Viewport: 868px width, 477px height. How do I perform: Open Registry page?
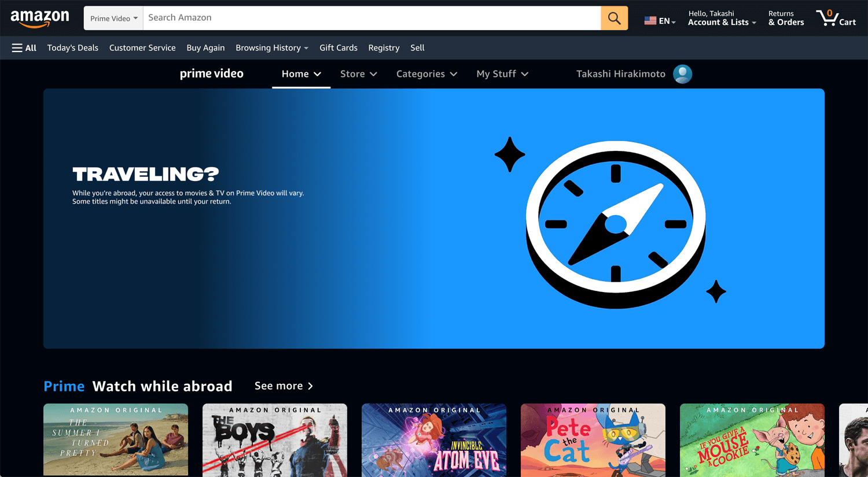384,48
